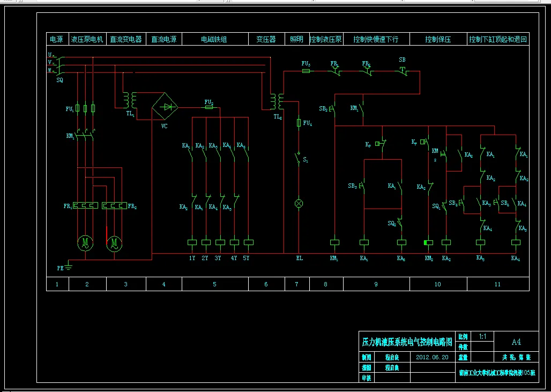Click the FU4 fuse symbol
551x392 pixels.
click(x=299, y=123)
